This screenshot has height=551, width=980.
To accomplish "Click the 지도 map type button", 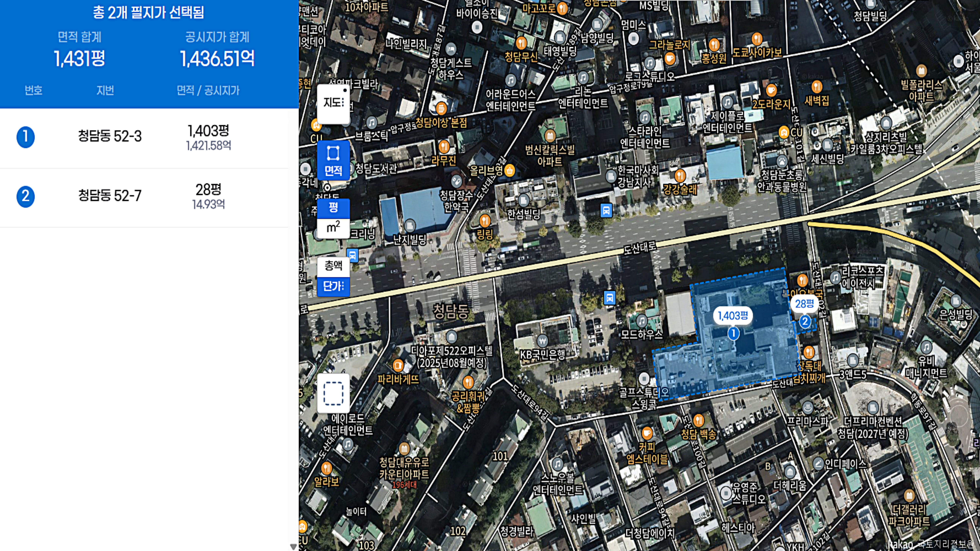I will pos(333,104).
